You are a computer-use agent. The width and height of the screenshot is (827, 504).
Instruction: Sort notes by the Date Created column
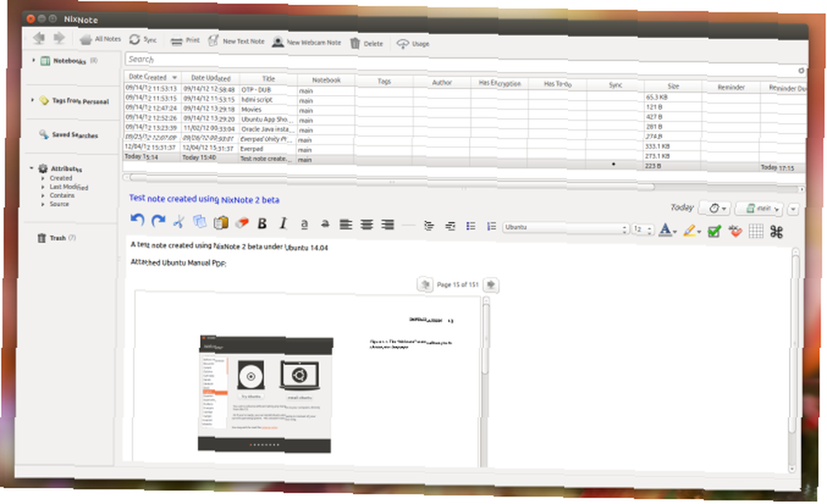tap(152, 77)
